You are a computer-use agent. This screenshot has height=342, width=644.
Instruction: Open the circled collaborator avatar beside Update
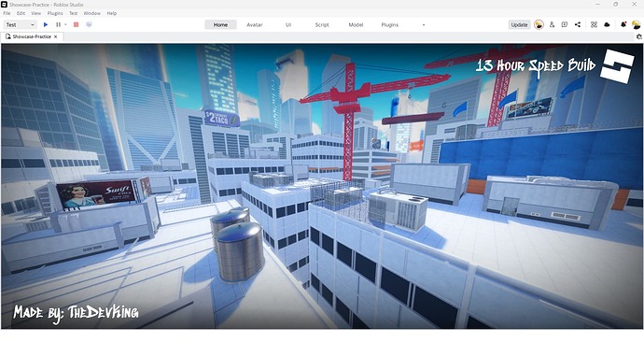[x=539, y=24]
